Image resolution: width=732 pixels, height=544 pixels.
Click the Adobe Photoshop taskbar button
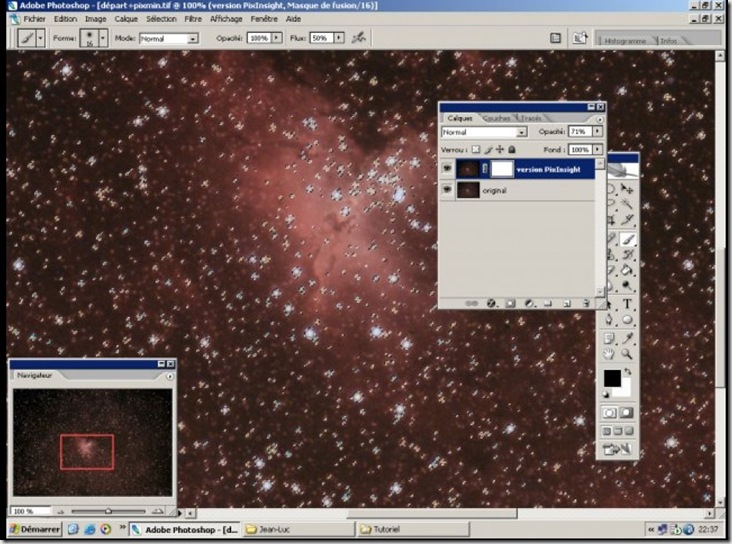(184, 530)
